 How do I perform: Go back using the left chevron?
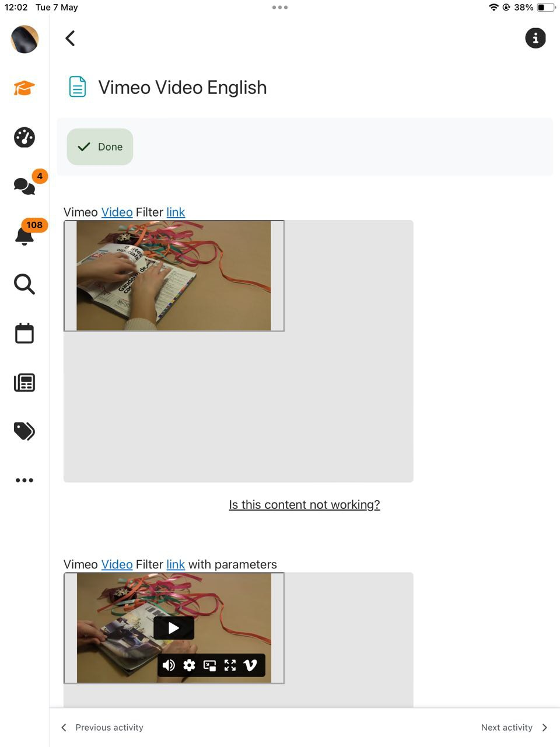70,39
